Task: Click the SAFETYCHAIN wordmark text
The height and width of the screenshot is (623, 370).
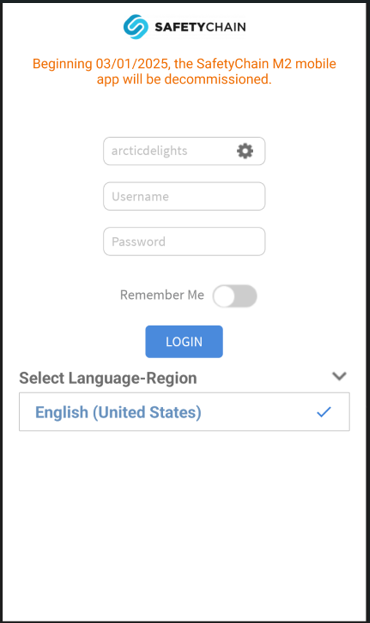Action: [x=200, y=27]
